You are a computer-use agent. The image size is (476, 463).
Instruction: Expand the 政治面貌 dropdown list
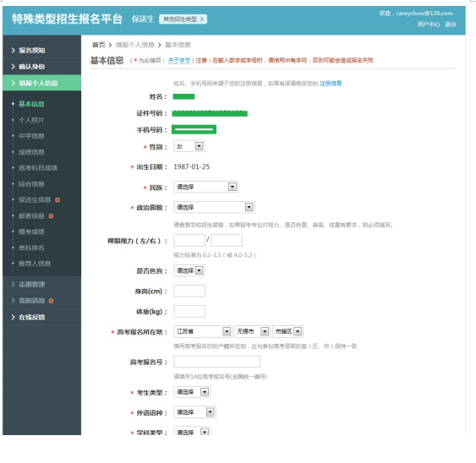tap(214, 207)
